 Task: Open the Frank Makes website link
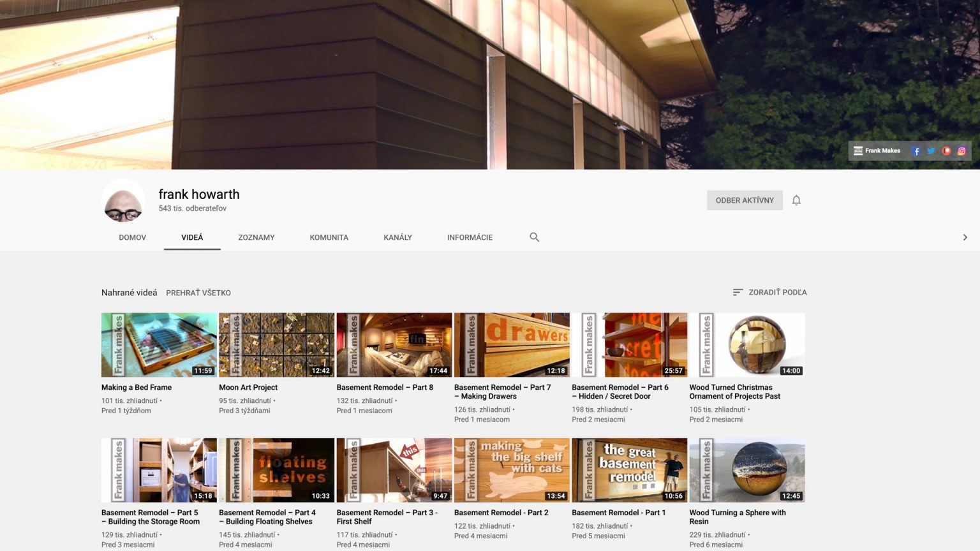877,151
